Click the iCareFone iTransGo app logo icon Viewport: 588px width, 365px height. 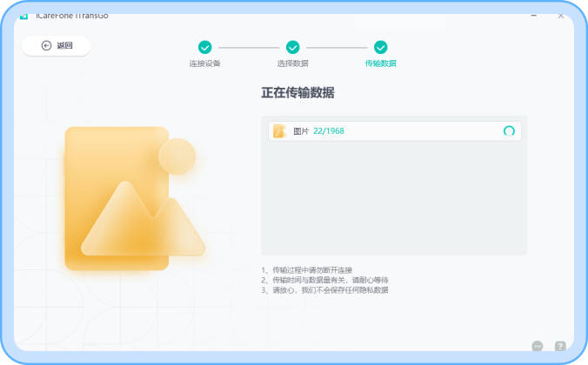[x=24, y=16]
